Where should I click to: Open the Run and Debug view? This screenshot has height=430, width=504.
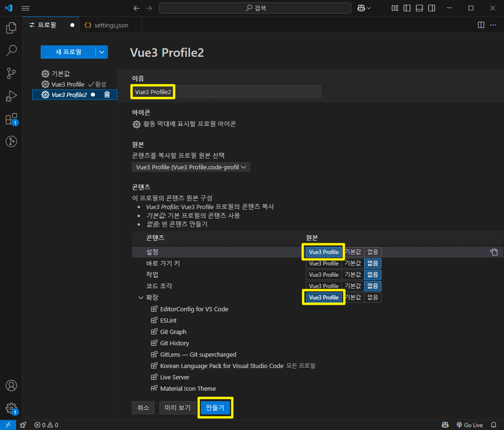click(x=11, y=96)
